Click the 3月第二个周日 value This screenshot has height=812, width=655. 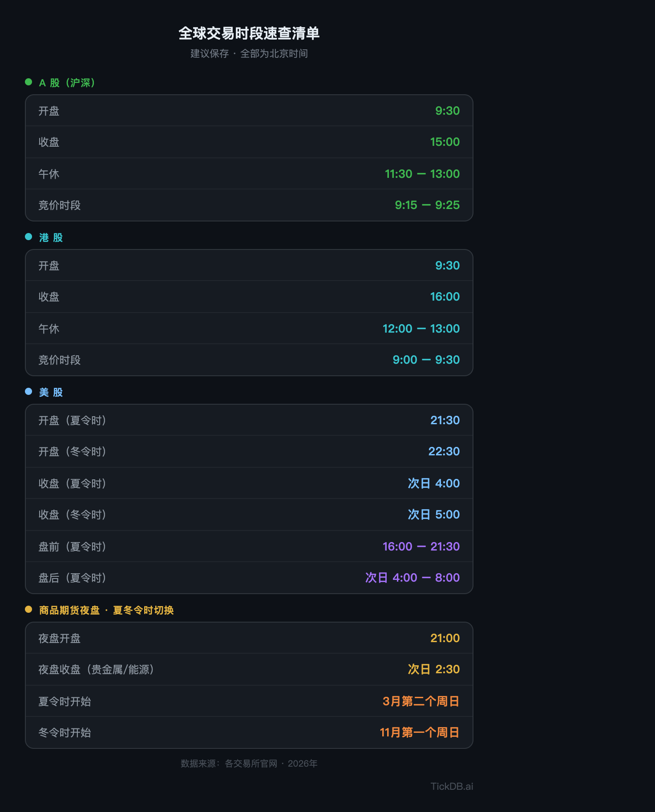(x=421, y=701)
